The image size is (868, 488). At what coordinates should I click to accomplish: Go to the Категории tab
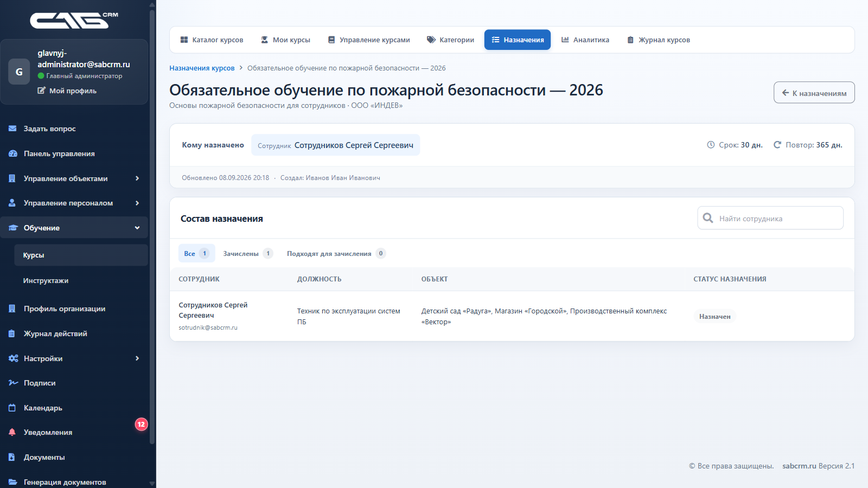tap(450, 40)
